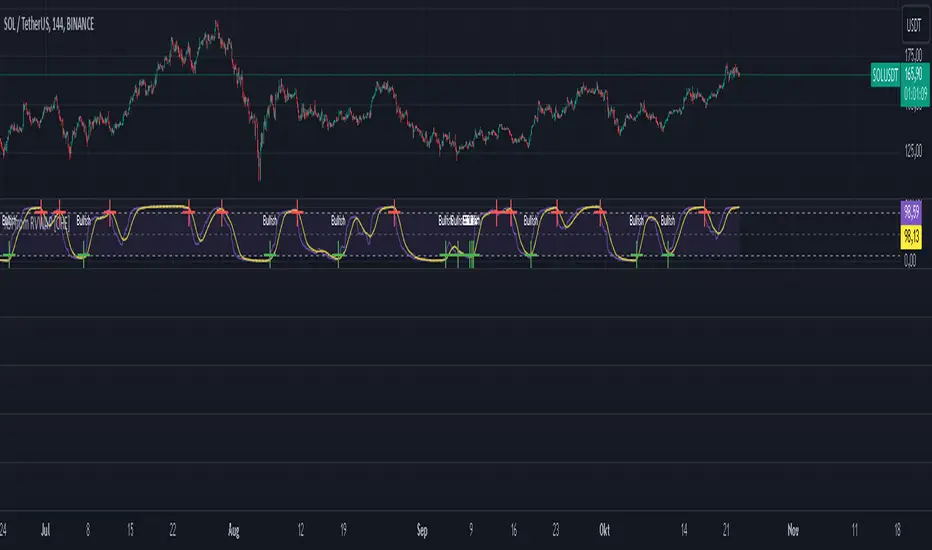Click the 0,00 indicator scale label
932x550 pixels.
[910, 260]
